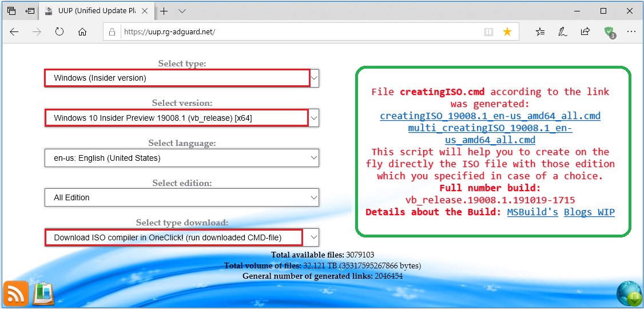The height and width of the screenshot is (309, 644).
Task: Click the Total volume of files 32.121 TB text
Action: click(x=323, y=266)
